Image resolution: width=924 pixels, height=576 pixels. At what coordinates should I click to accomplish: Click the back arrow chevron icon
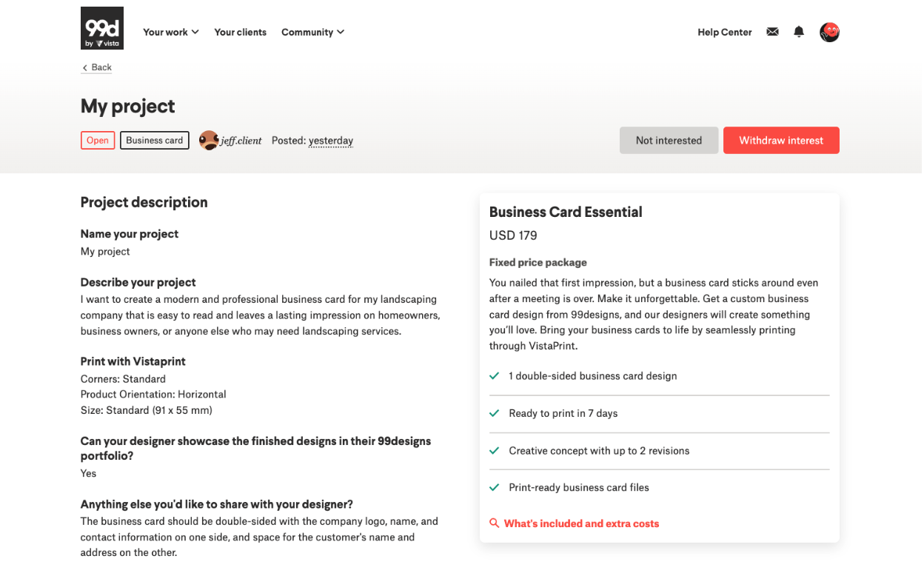point(84,68)
